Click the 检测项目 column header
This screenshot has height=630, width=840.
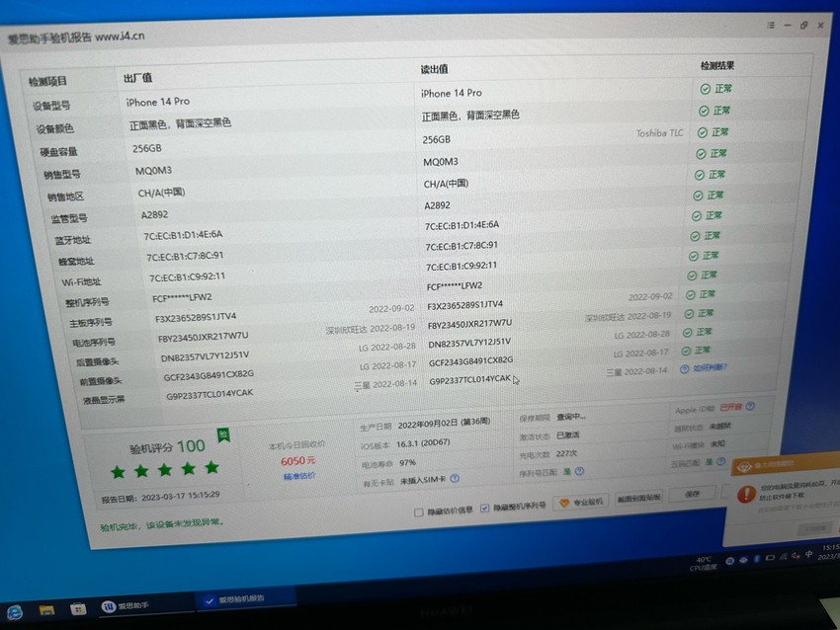[x=47, y=81]
